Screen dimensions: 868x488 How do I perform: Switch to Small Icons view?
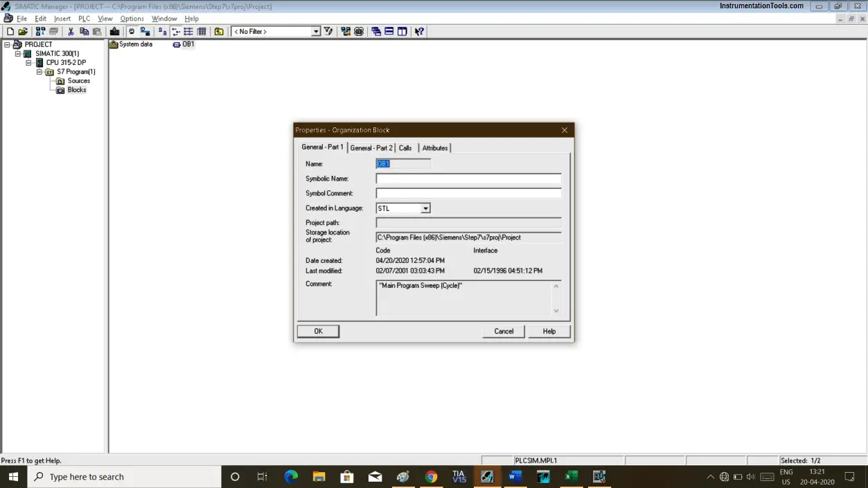click(x=175, y=31)
